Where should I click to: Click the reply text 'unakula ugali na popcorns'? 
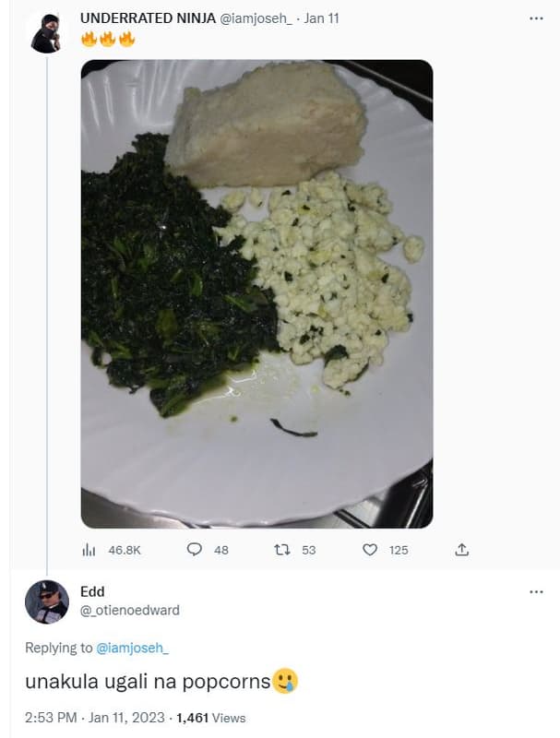pos(148,682)
